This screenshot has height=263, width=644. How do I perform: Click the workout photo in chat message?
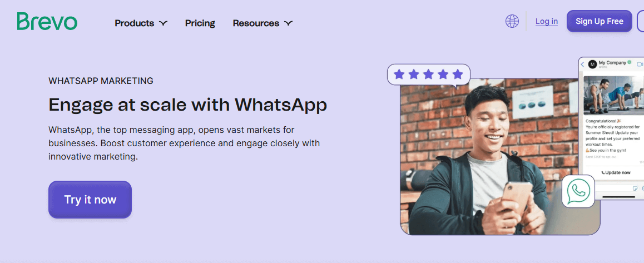pyautogui.click(x=613, y=94)
